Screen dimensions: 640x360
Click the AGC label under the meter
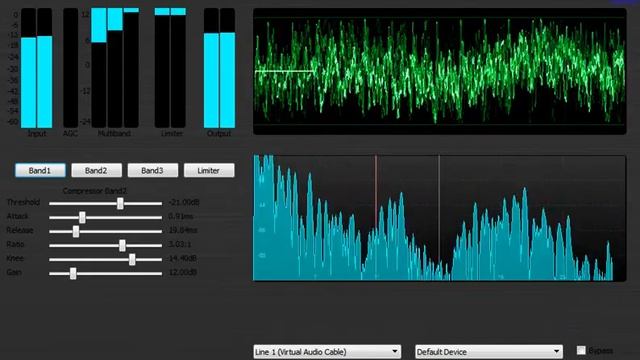click(70, 133)
